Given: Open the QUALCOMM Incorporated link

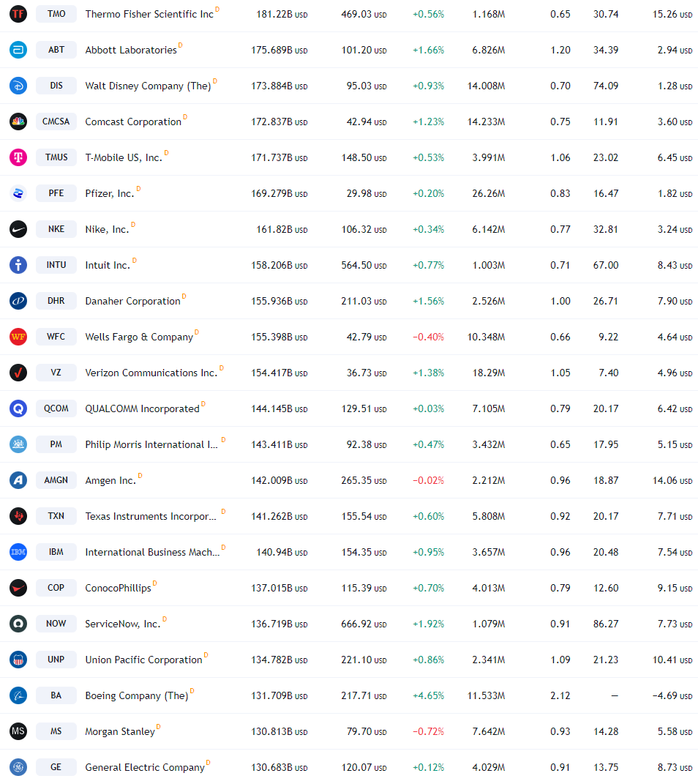Looking at the screenshot, I should point(143,408).
